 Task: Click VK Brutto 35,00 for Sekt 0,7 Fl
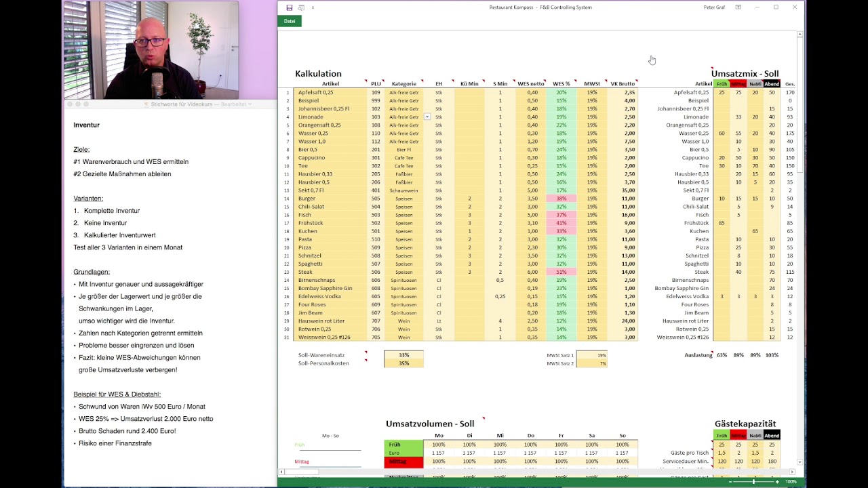point(622,190)
